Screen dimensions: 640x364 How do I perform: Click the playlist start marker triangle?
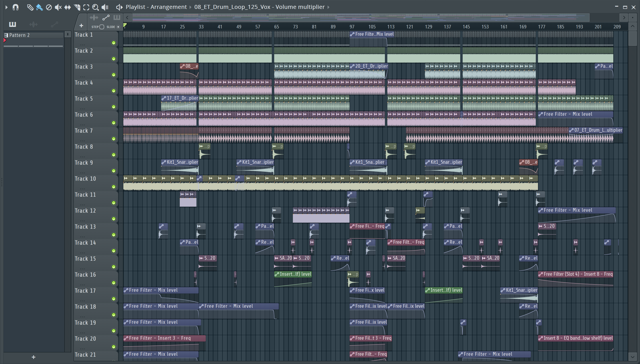[125, 25]
